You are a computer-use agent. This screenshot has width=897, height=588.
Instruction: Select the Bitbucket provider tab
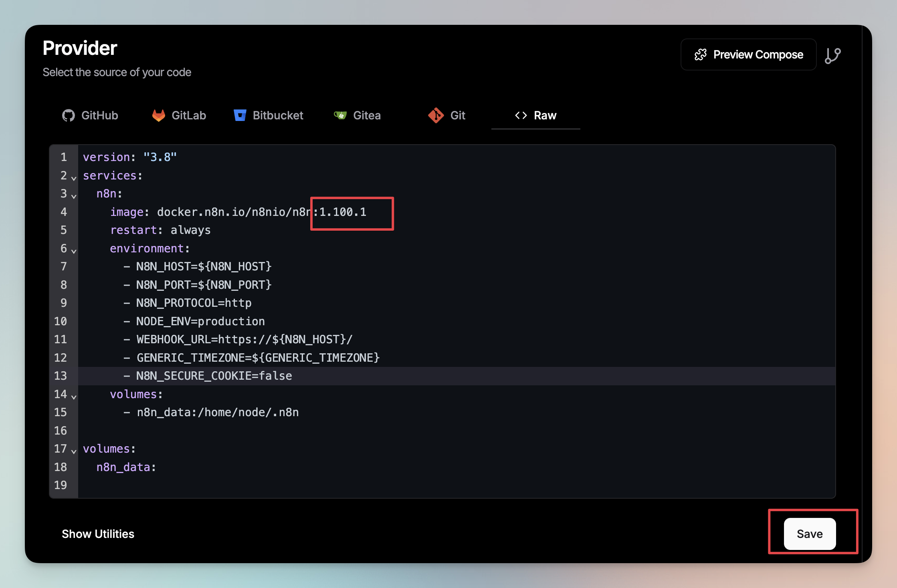pyautogui.click(x=269, y=115)
